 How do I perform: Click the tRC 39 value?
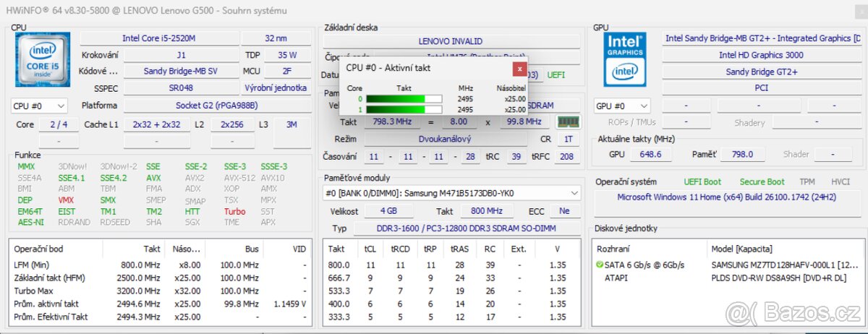coord(516,156)
